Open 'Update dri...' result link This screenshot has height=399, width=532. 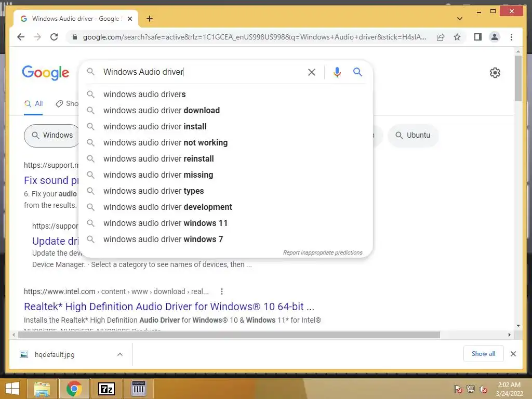[x=55, y=241]
